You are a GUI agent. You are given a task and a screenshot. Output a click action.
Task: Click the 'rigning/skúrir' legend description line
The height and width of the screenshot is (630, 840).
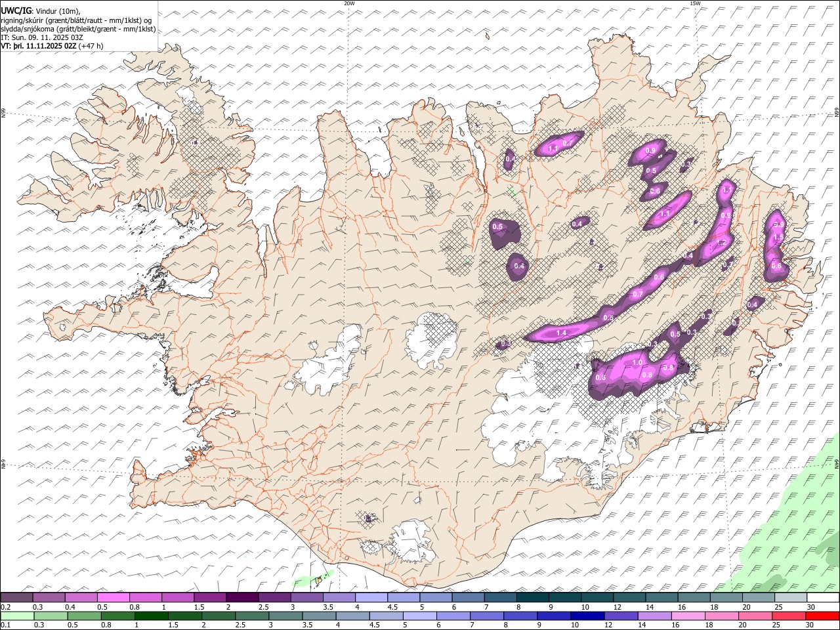click(x=76, y=20)
